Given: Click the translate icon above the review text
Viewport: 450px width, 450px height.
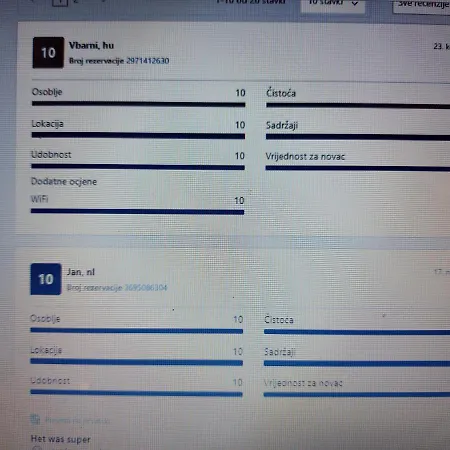Looking at the screenshot, I should pyautogui.click(x=35, y=419).
